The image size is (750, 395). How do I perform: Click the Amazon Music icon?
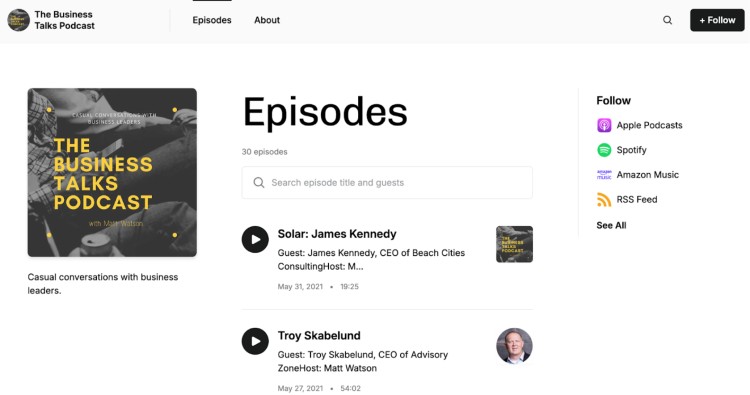click(604, 175)
